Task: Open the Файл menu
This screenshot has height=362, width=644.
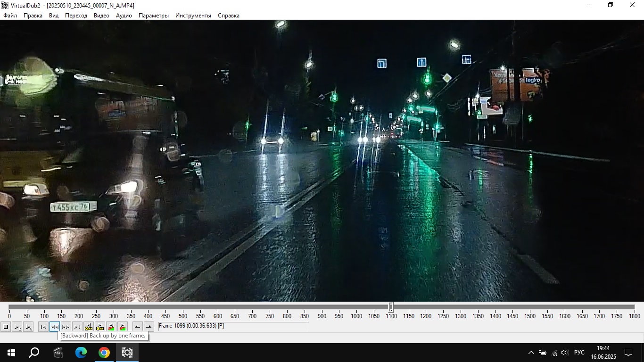Action: tap(10, 16)
